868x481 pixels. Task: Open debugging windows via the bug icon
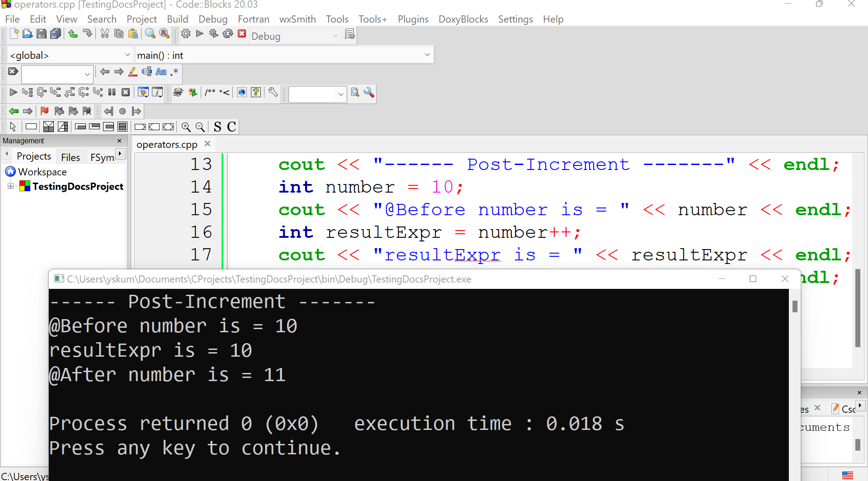tap(143, 92)
